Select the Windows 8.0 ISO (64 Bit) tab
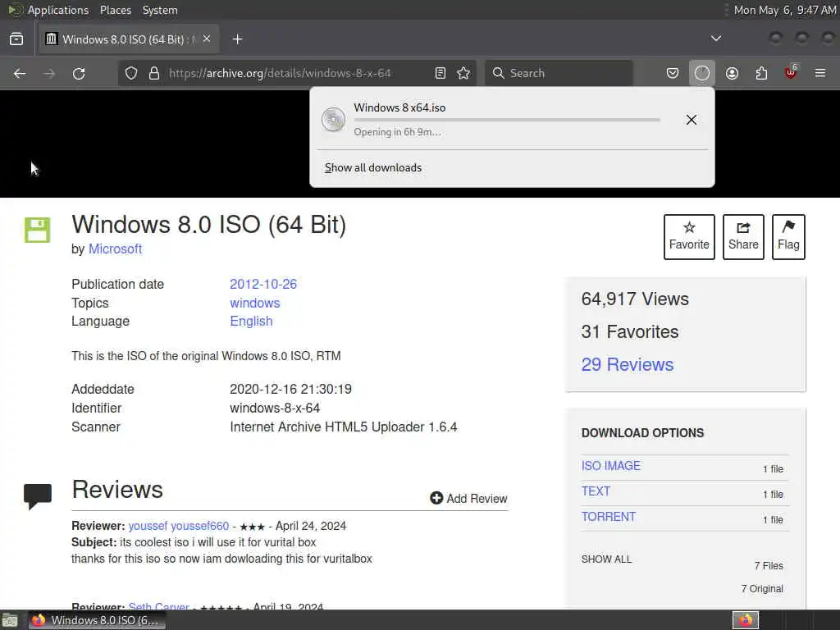This screenshot has width=840, height=630. coord(129,39)
